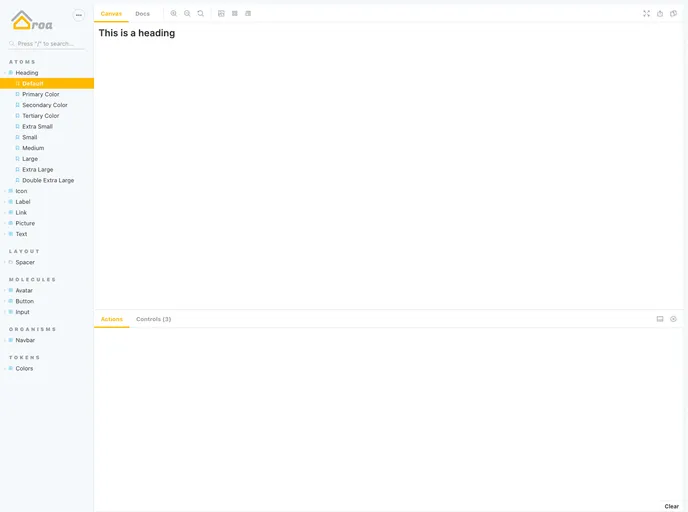Collapse the TOKENS section header
The image size is (688, 512).
[x=24, y=358]
